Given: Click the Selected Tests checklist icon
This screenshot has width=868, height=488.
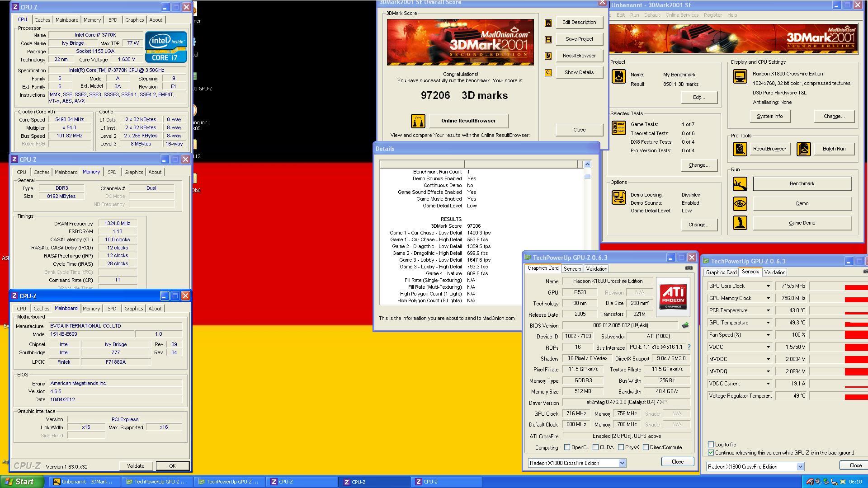Looking at the screenshot, I should coord(619,127).
